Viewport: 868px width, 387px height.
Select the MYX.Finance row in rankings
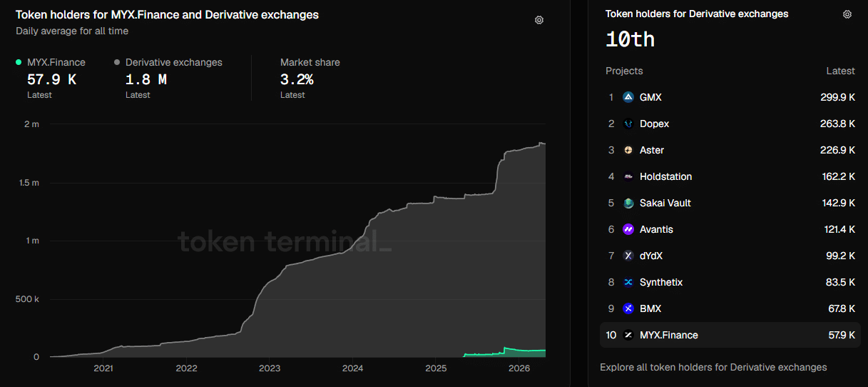[727, 335]
